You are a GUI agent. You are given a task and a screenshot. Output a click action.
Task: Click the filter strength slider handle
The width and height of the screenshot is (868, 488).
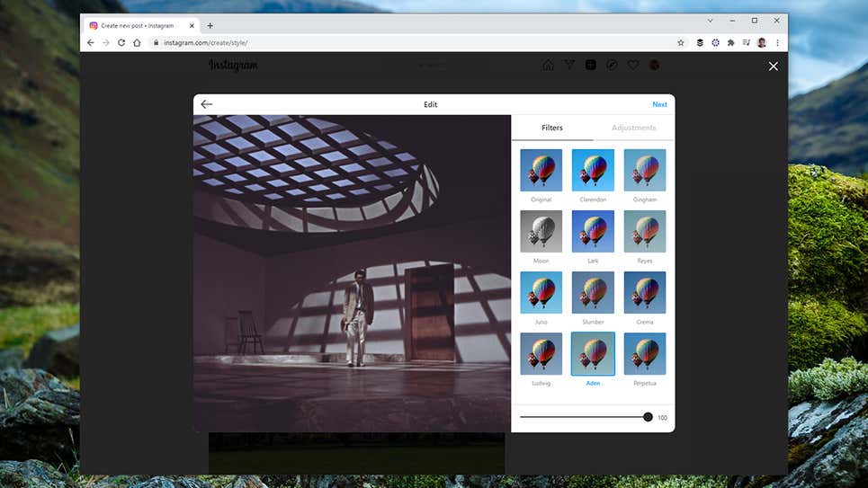coord(648,417)
